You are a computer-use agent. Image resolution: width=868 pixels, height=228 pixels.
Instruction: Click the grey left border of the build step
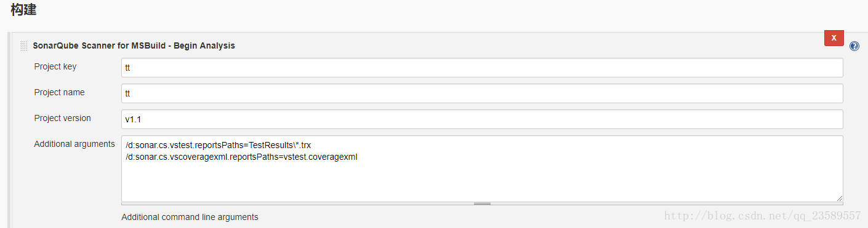9,130
